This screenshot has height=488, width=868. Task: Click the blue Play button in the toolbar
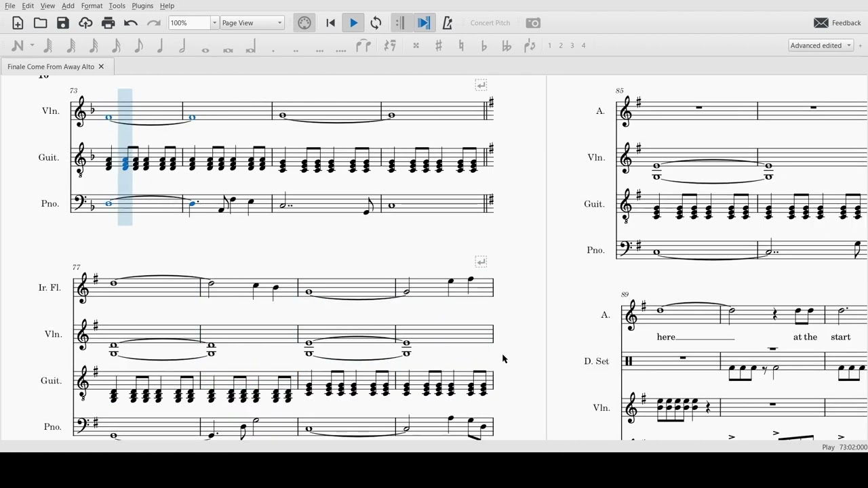click(x=353, y=23)
